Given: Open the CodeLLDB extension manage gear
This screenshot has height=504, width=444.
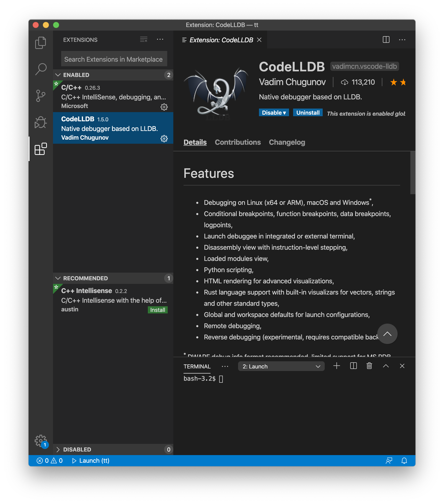Looking at the screenshot, I should [164, 138].
